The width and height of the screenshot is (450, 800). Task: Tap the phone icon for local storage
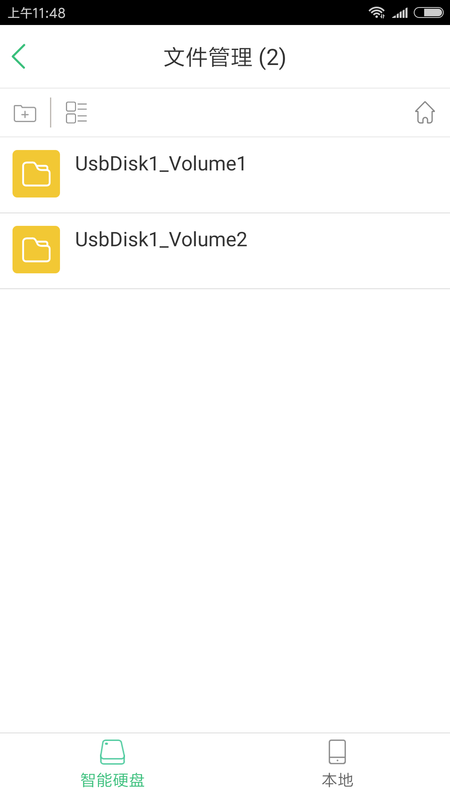(x=337, y=752)
